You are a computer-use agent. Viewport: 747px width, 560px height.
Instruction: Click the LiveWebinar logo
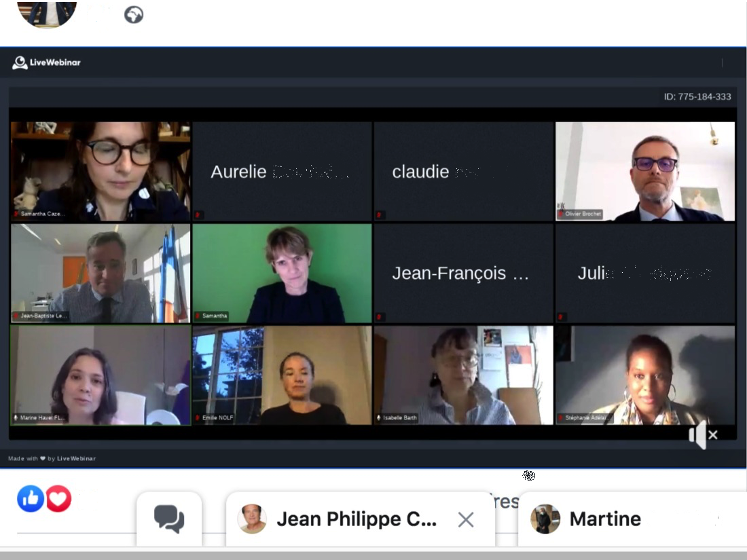[46, 62]
